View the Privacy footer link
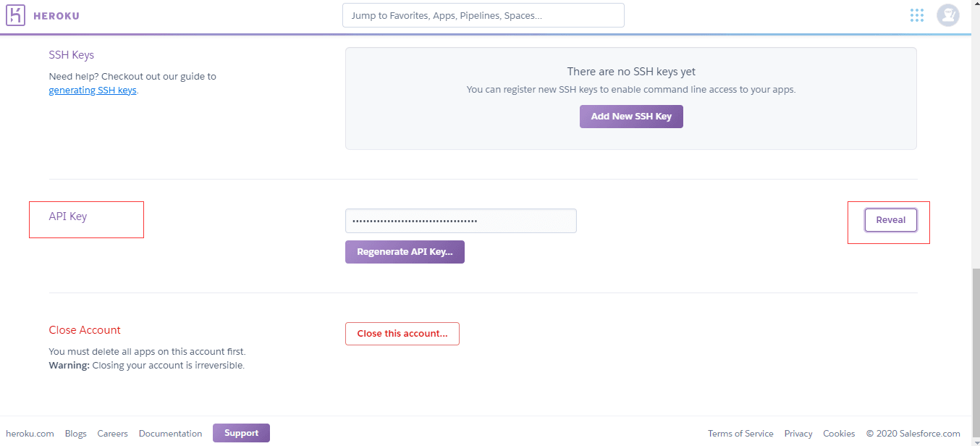The width and height of the screenshot is (980, 446). tap(798, 434)
